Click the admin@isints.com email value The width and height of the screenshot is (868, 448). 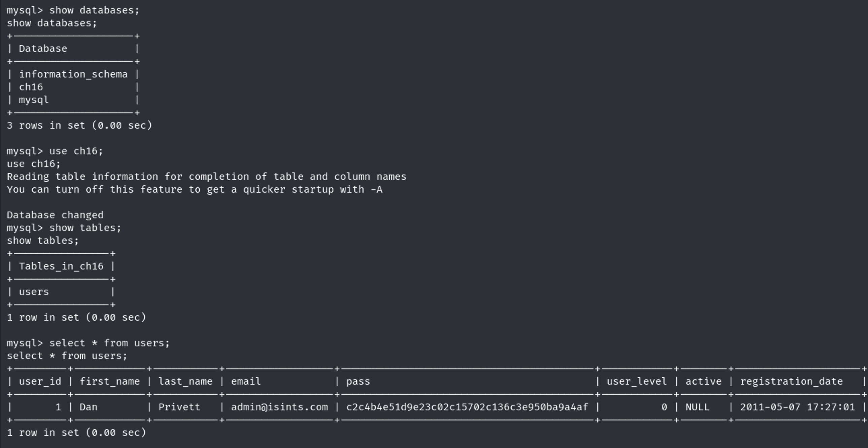pos(279,407)
